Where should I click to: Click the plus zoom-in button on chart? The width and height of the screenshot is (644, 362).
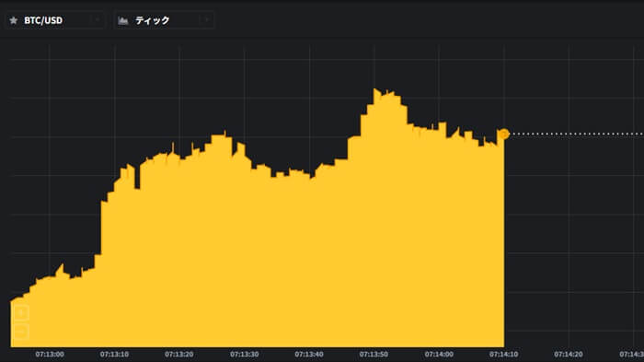pos(21,312)
